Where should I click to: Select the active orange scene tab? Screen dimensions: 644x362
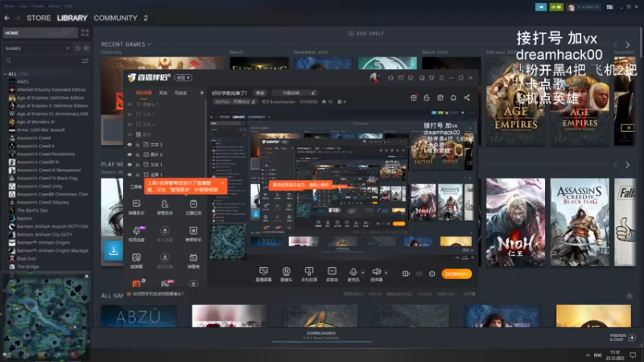pyautogui.click(x=144, y=93)
